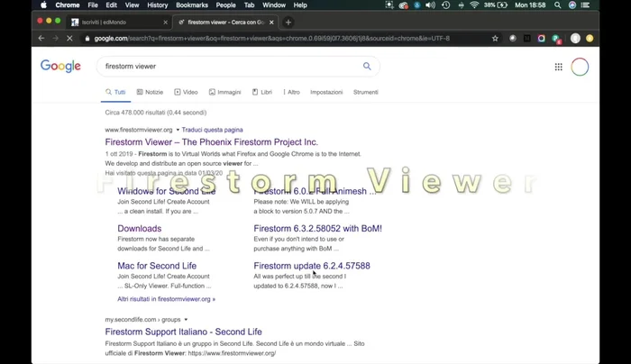Close the firestorm viewer search tab

click(271, 23)
